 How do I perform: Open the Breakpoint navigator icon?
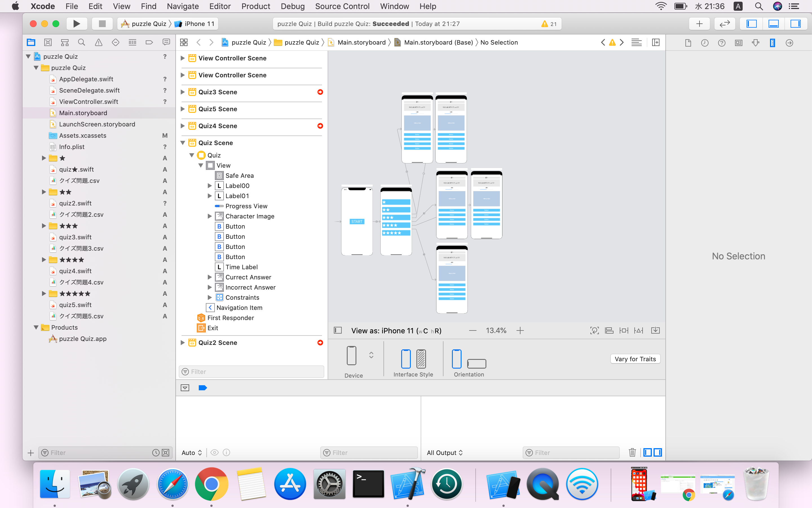149,42
